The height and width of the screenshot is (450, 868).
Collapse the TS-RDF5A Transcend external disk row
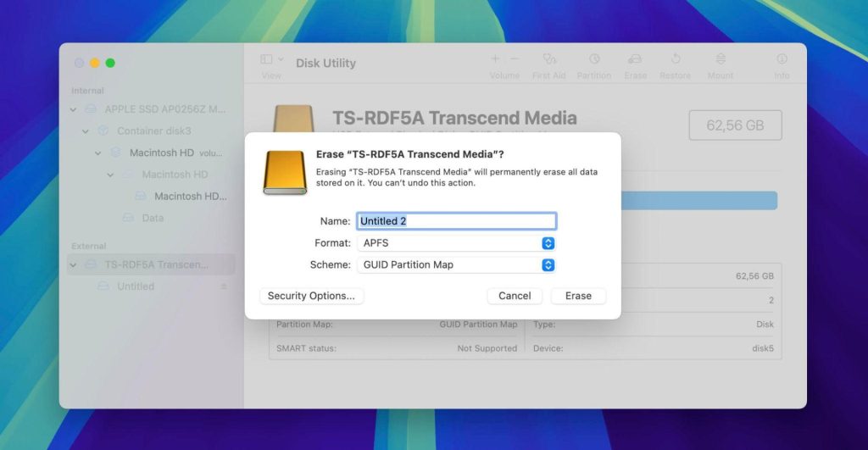73,265
